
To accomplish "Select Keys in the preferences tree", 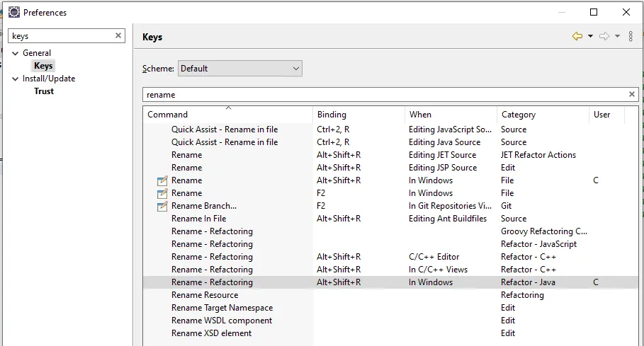I will [43, 66].
